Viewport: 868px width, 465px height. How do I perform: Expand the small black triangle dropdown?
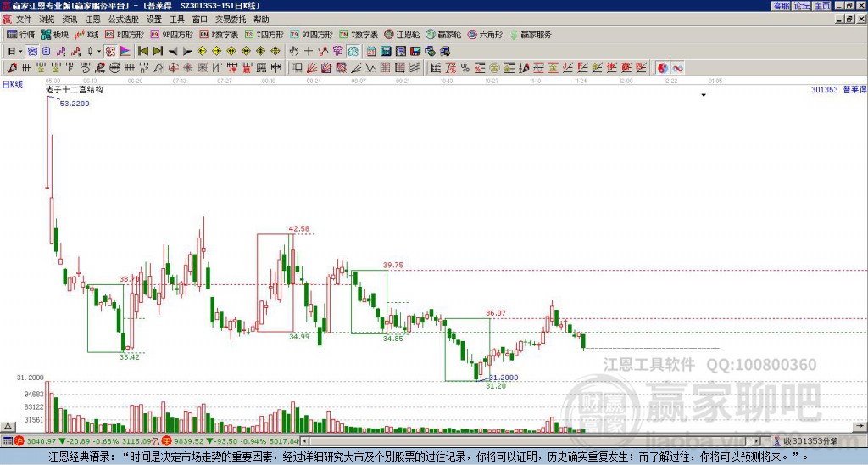click(x=704, y=95)
